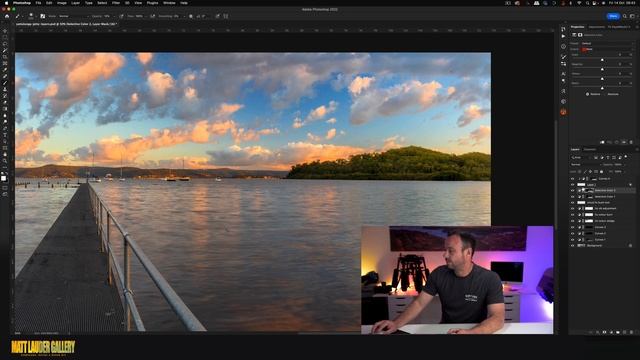Toggle visibility of Selective Color 1 layer
Image resolution: width=640 pixels, height=360 pixels.
click(573, 197)
